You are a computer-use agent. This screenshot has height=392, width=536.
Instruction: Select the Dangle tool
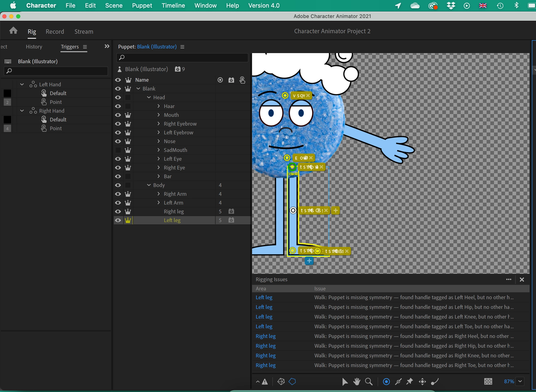pos(435,382)
